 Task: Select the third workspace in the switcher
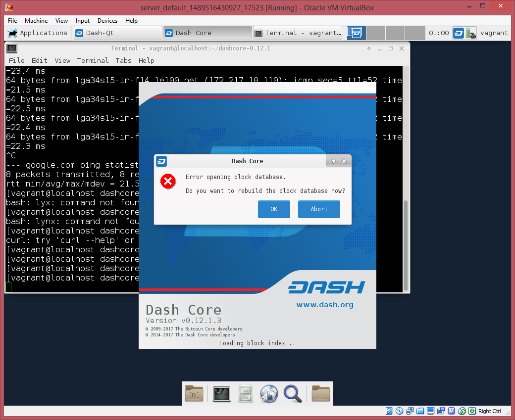click(x=395, y=33)
